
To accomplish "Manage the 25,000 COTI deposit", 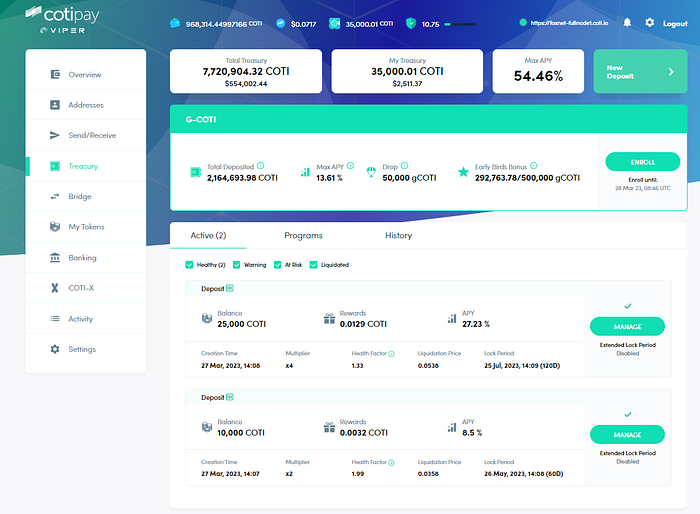I will point(627,326).
